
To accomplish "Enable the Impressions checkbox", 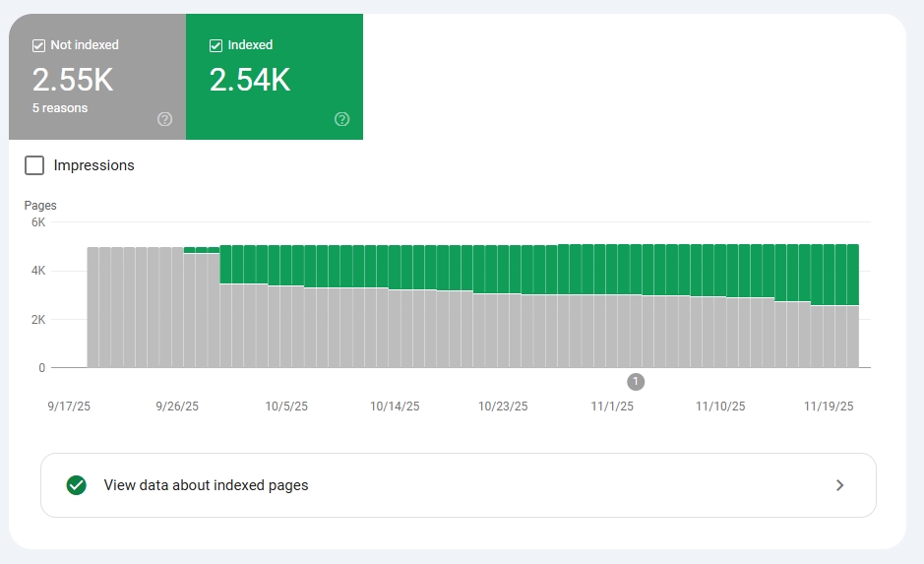I will (34, 165).
